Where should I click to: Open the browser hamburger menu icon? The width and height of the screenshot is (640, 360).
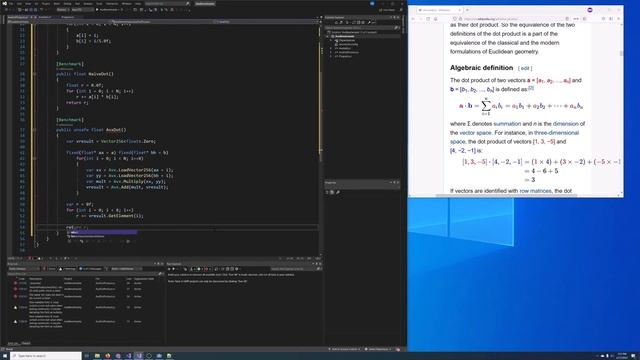[618, 19]
